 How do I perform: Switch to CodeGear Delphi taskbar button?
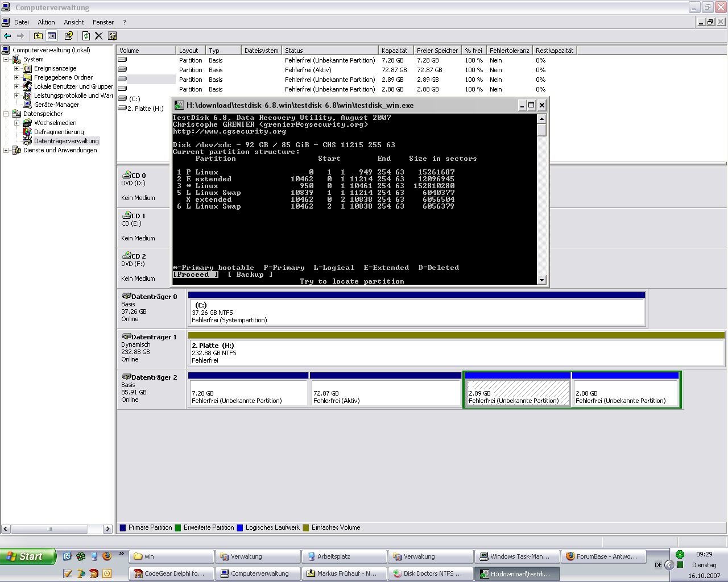click(x=171, y=573)
